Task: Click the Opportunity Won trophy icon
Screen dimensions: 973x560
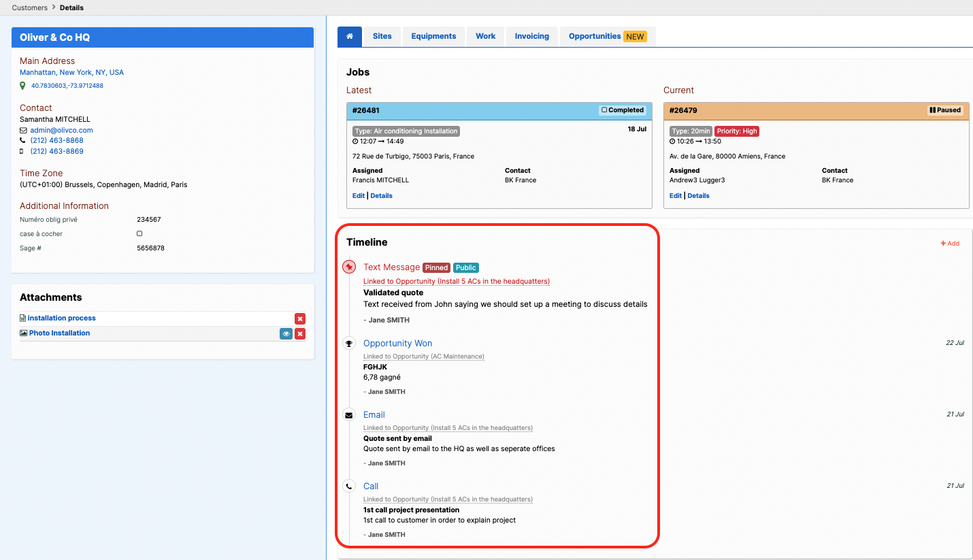Action: pyautogui.click(x=349, y=344)
